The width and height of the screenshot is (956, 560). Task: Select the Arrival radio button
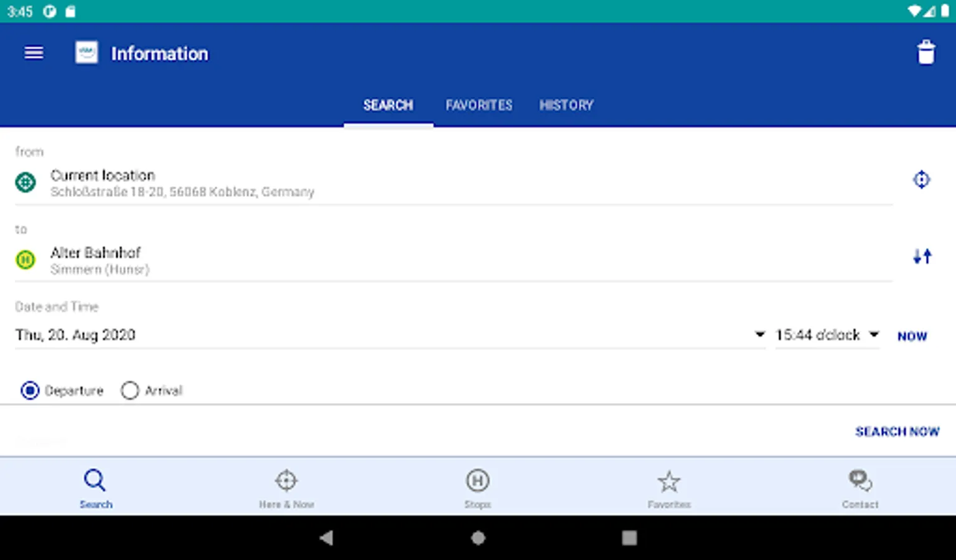(129, 391)
